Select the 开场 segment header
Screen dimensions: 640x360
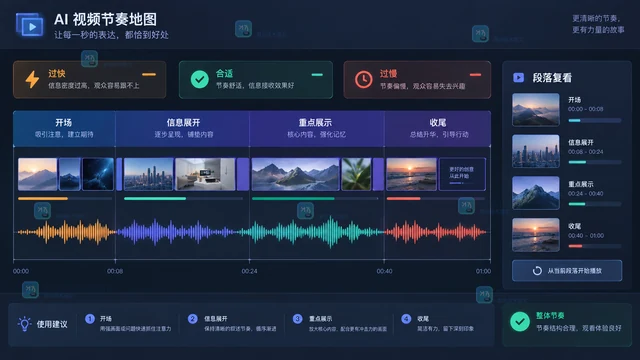(x=64, y=129)
